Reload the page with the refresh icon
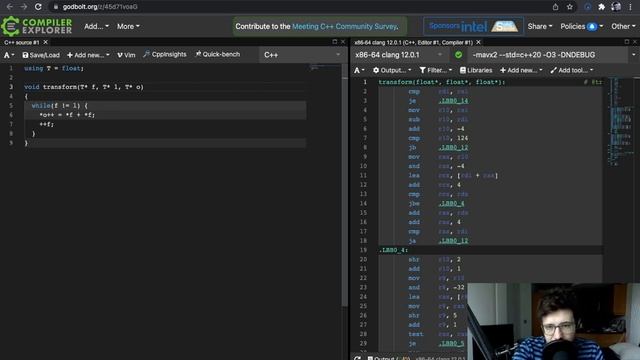The image size is (640, 360). pos(38,7)
